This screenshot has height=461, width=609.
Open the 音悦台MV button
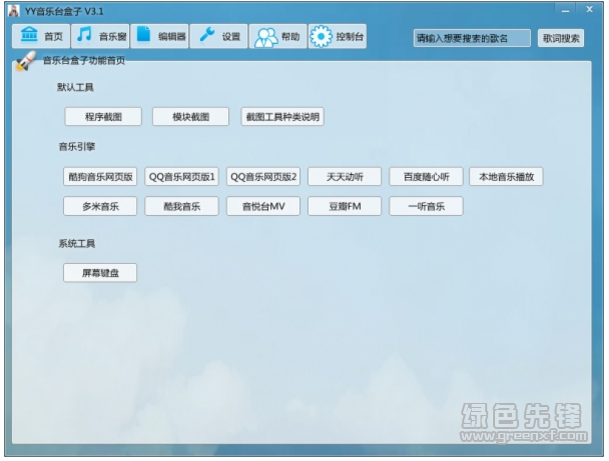point(263,206)
